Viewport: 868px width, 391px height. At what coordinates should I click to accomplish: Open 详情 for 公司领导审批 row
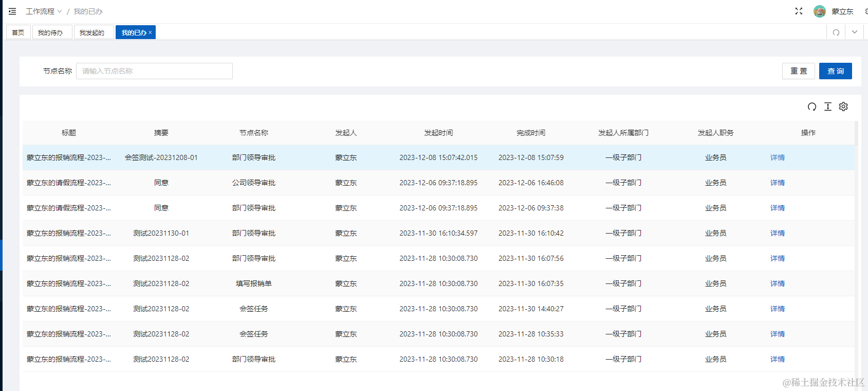click(x=778, y=183)
